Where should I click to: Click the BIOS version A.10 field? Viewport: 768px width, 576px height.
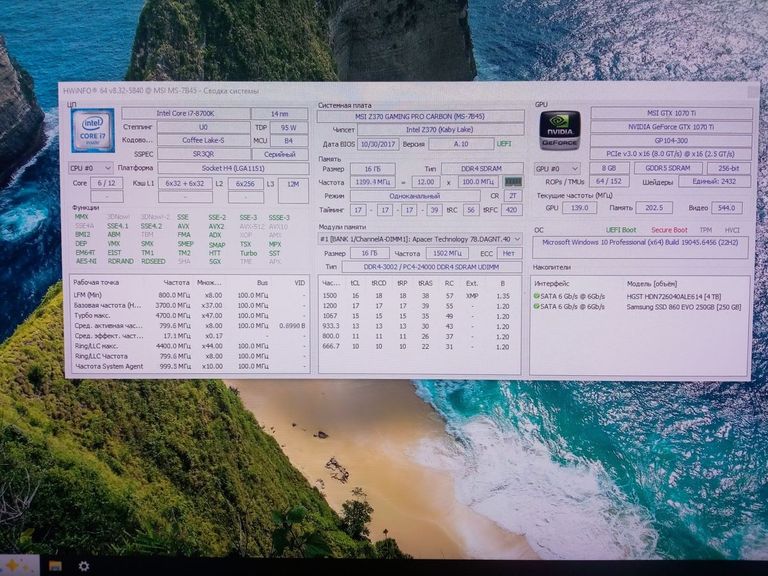click(461, 144)
